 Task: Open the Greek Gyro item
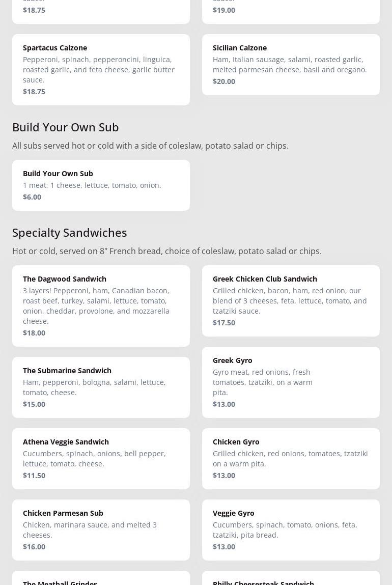291,382
